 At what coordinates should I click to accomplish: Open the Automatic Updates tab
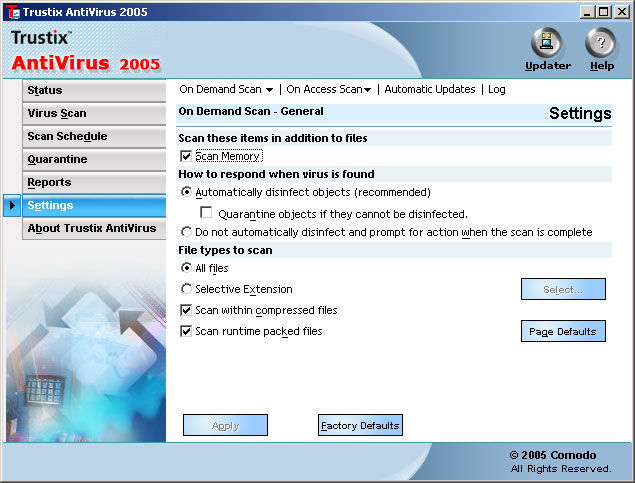430,89
